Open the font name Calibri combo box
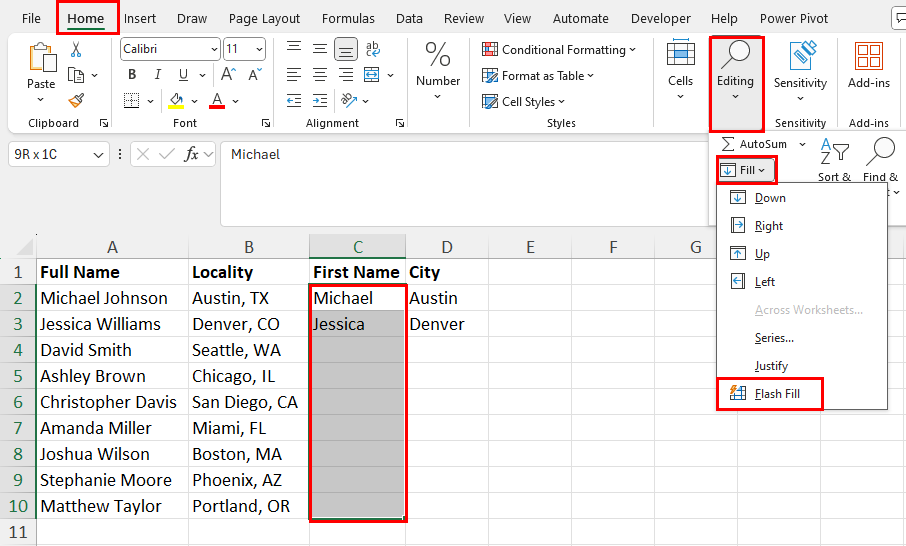 coord(170,49)
